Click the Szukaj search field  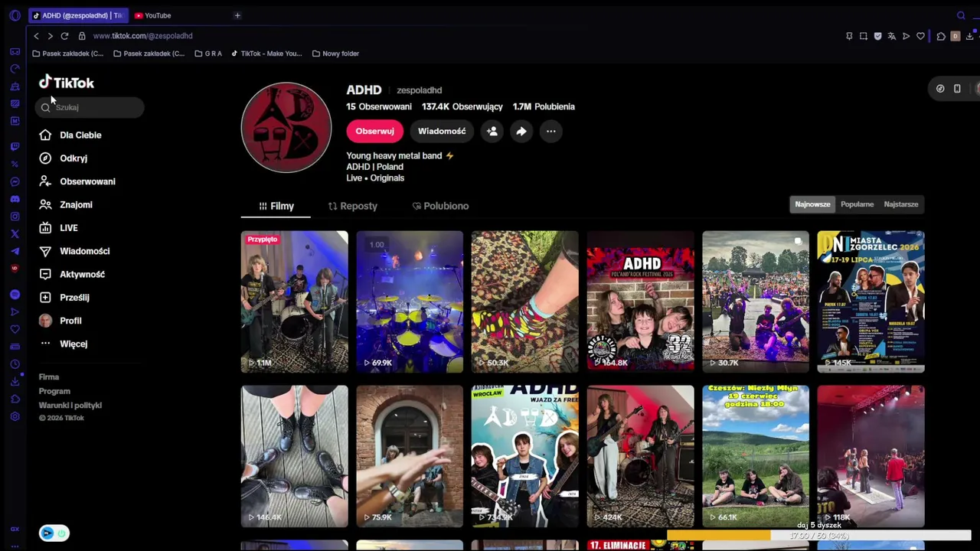point(90,108)
